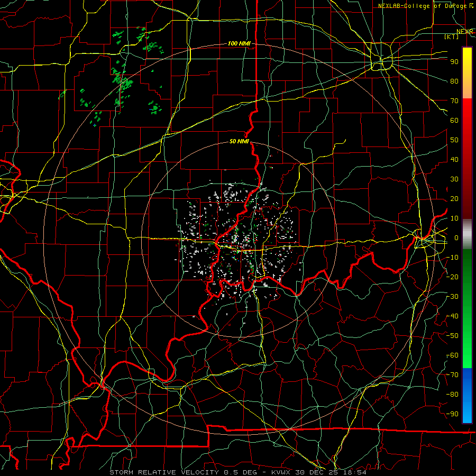Image resolution: width=476 pixels, height=476 pixels.
Task: Click the positive 10 knot scale label
Action: point(454,218)
